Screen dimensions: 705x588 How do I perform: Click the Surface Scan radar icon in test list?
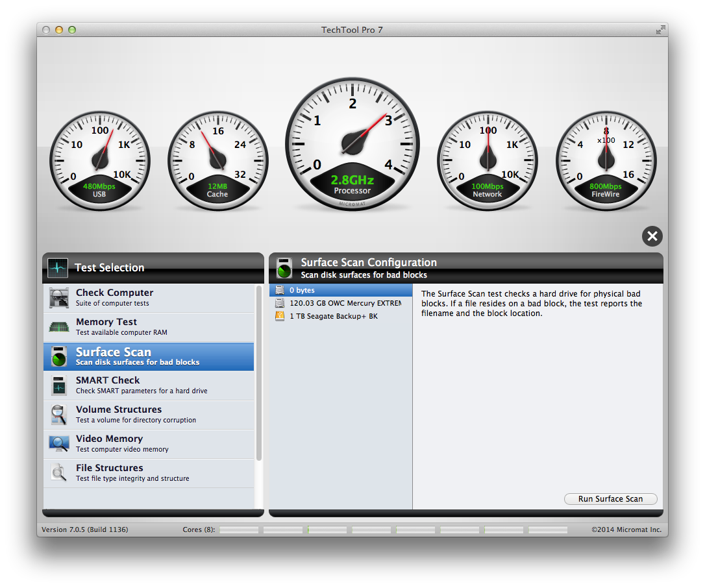coord(59,356)
